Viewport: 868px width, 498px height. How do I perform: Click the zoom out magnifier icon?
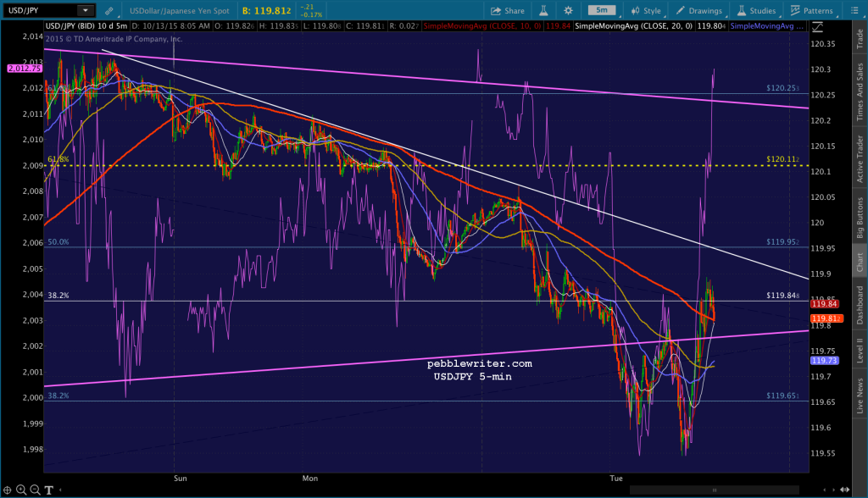pos(35,490)
